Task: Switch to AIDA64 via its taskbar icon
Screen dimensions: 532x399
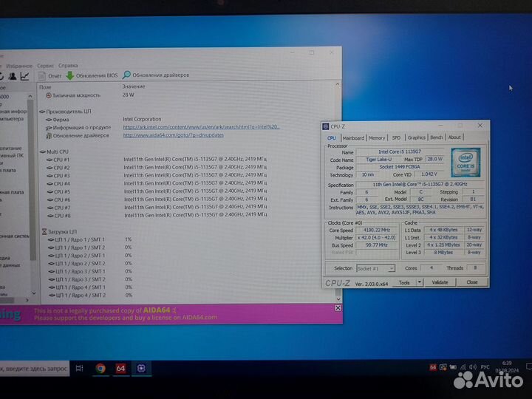Action: pyautogui.click(x=120, y=369)
